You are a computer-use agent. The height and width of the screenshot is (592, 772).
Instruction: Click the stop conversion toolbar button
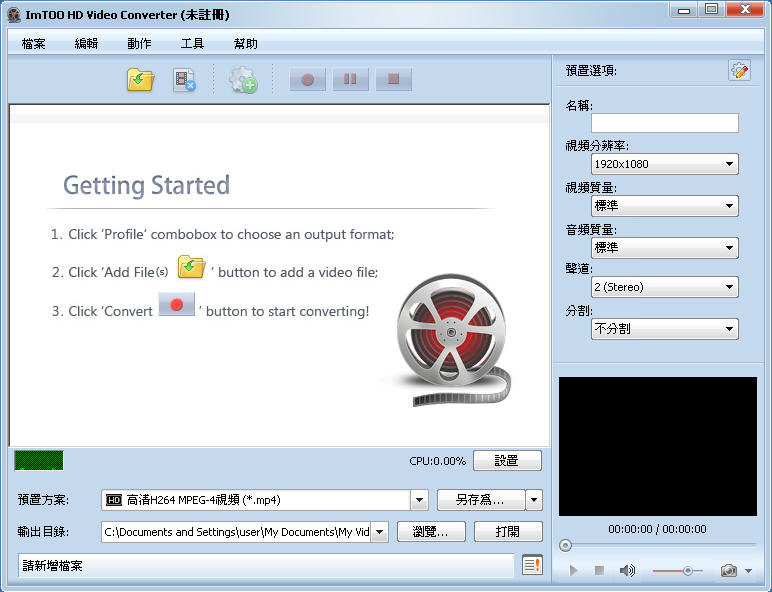[x=393, y=79]
